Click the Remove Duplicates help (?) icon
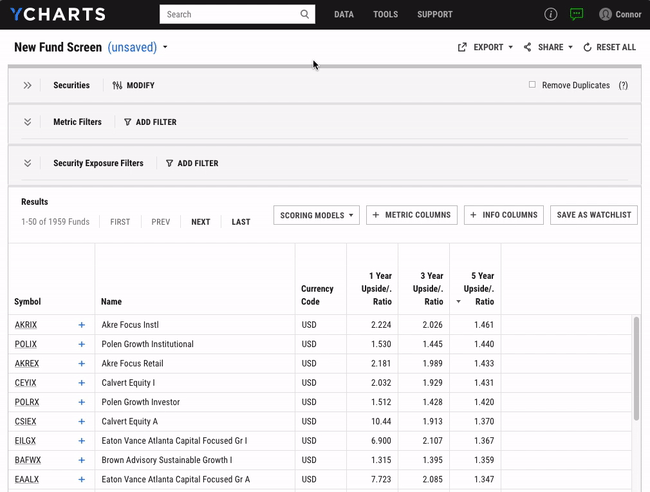This screenshot has height=492, width=650. point(623,85)
